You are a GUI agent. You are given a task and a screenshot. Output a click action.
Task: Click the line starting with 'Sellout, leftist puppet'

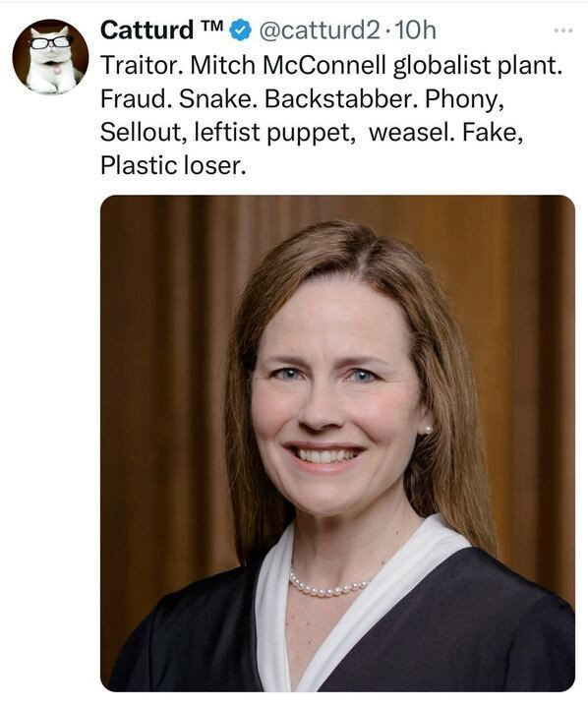[x=312, y=133]
